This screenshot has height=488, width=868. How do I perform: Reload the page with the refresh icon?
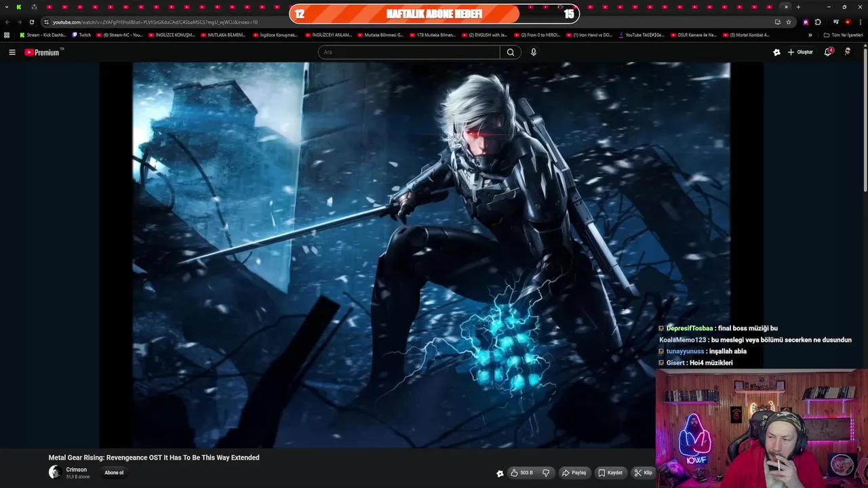31,22
